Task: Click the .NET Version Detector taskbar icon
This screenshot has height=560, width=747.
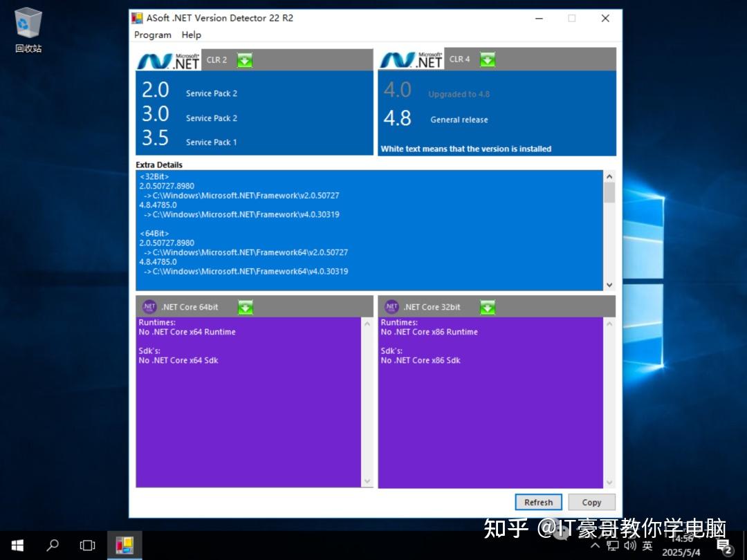Action: [x=125, y=545]
